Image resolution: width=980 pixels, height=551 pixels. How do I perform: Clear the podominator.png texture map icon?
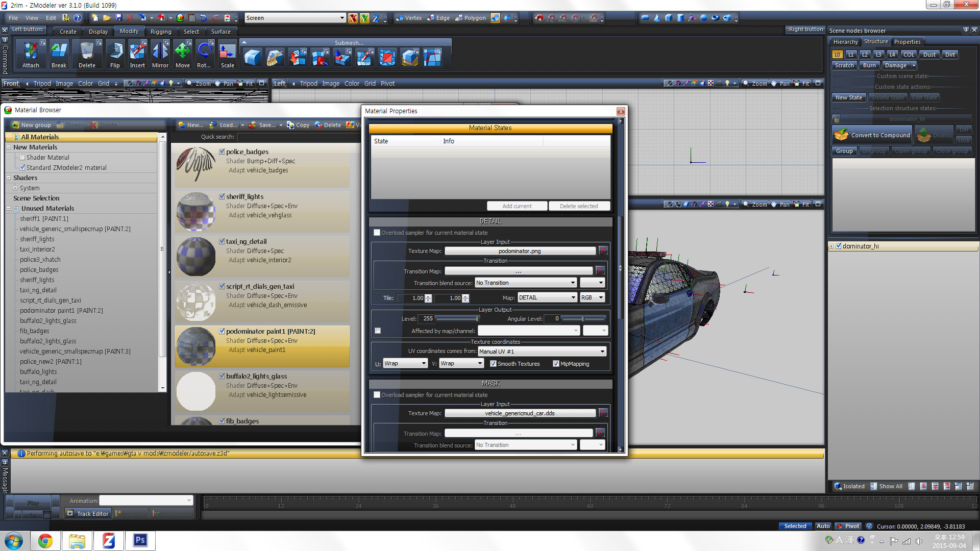coord(603,251)
